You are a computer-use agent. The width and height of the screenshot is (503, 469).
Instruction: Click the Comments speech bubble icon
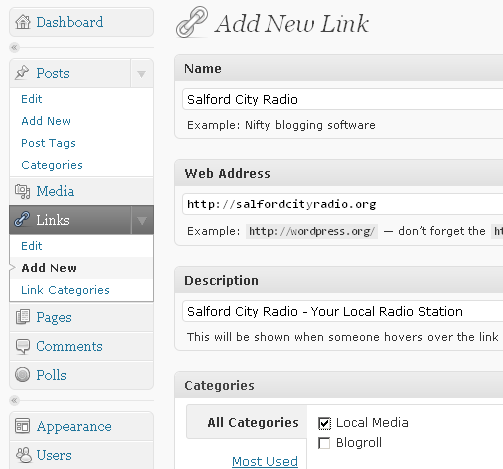point(23,346)
